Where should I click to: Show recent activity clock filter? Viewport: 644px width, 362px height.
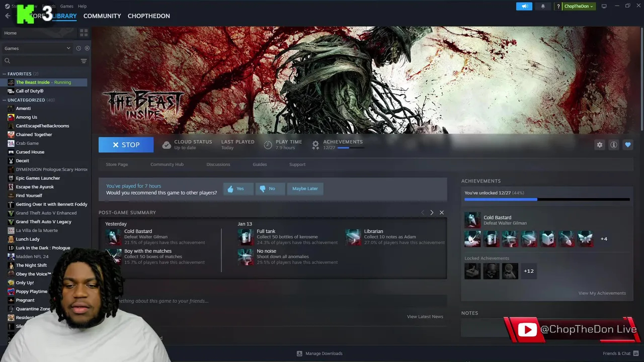(78, 48)
